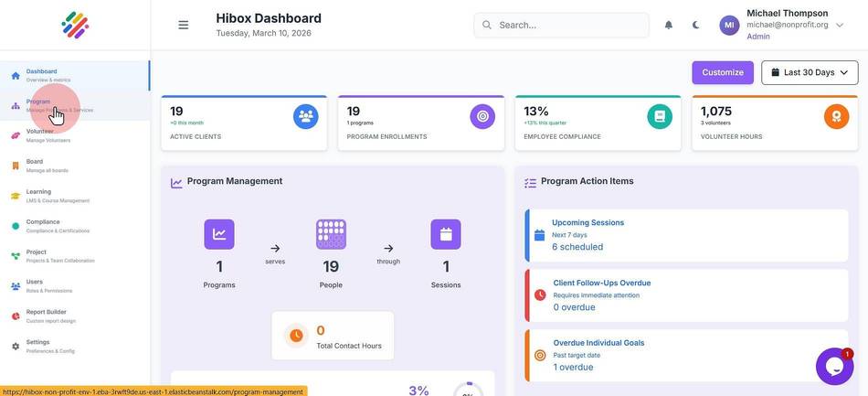Click the Volunteer Hours 1,075 value
Screen dimensions: 868x396
coord(716,112)
